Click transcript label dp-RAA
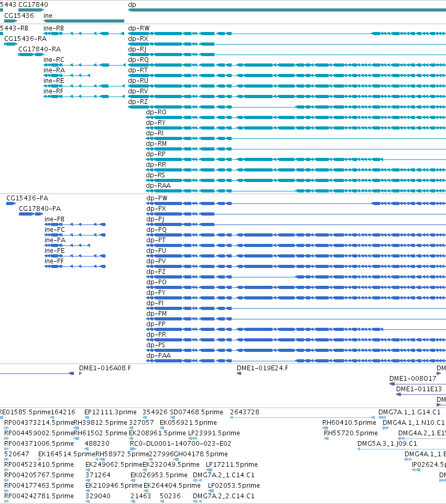This screenshot has width=446, height=504. click(x=158, y=186)
